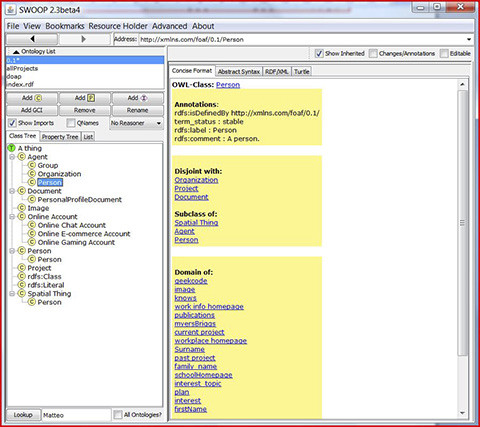The height and width of the screenshot is (427, 480).
Task: Click the Lookup button
Action: tap(23, 415)
